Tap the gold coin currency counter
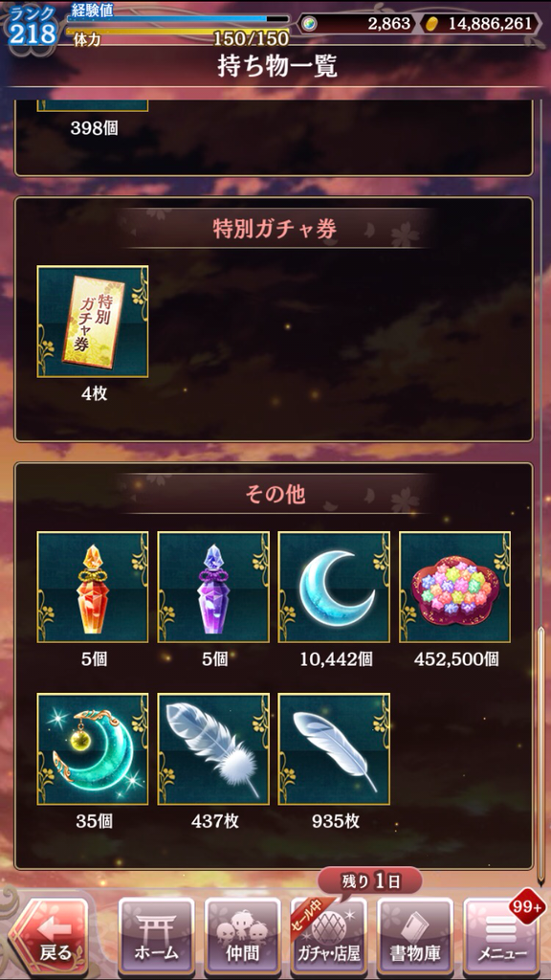Viewport: 551px width, 980px height. point(480,24)
